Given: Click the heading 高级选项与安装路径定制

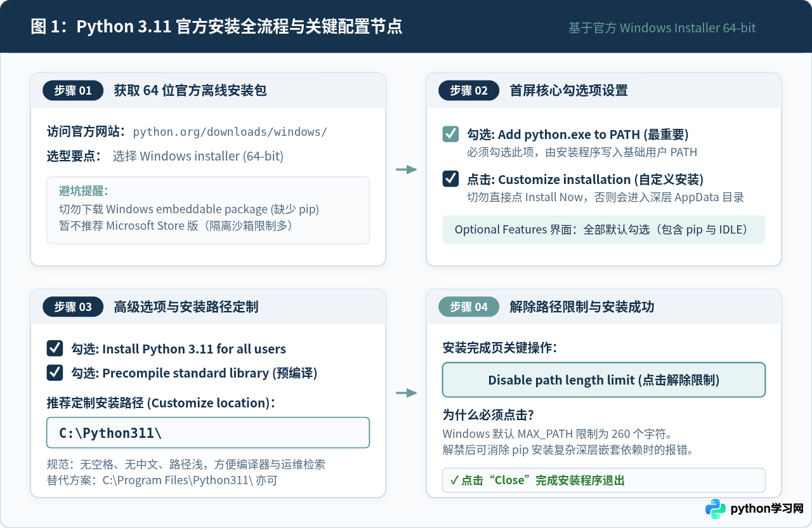Looking at the screenshot, I should click(x=186, y=307).
